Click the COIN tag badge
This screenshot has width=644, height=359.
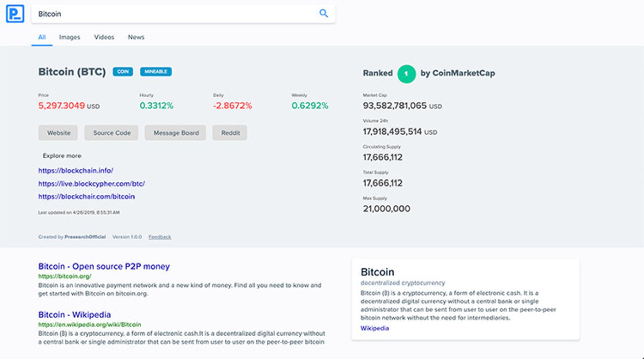click(123, 72)
